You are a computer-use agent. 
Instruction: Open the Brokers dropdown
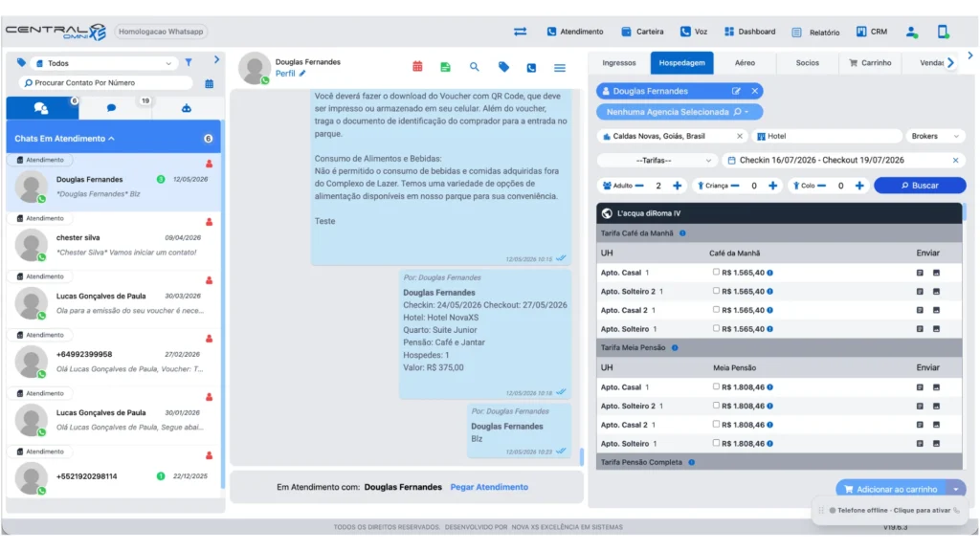[x=934, y=136]
